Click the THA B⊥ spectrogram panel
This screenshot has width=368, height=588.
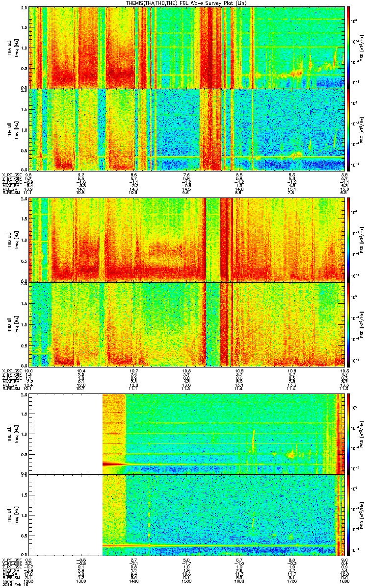tap(186, 48)
